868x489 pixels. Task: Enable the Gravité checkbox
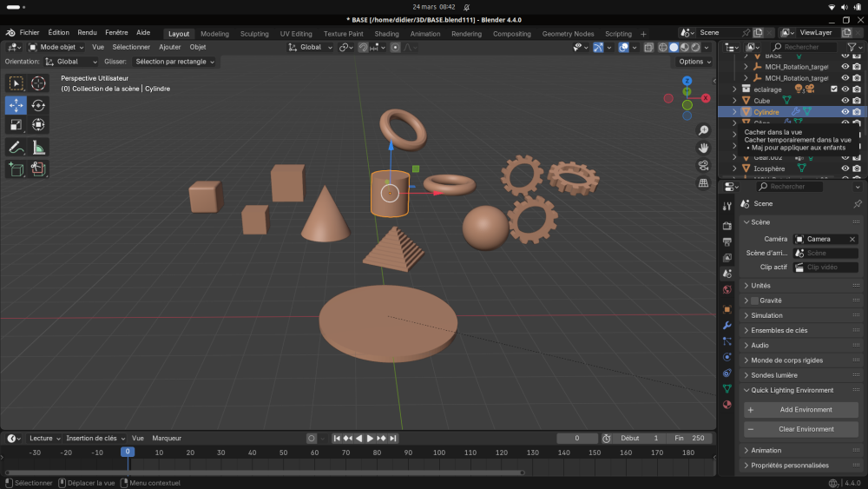click(754, 301)
